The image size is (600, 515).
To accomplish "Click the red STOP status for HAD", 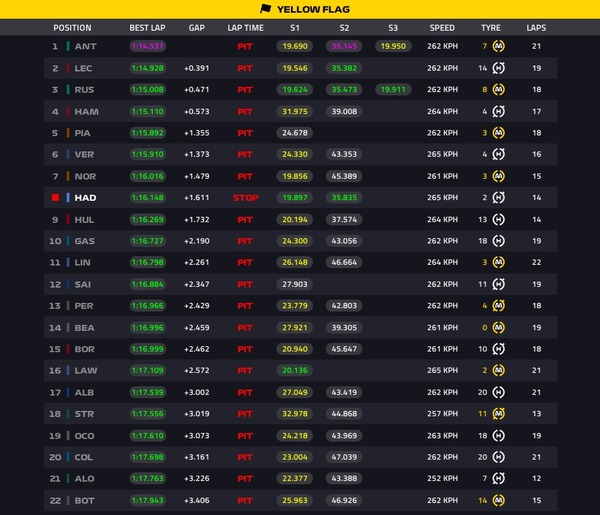I will point(246,197).
